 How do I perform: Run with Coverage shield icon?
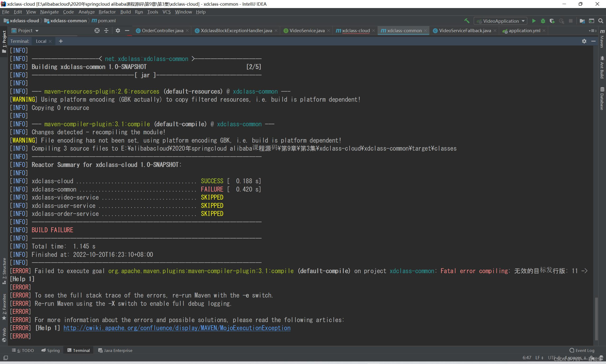(552, 21)
